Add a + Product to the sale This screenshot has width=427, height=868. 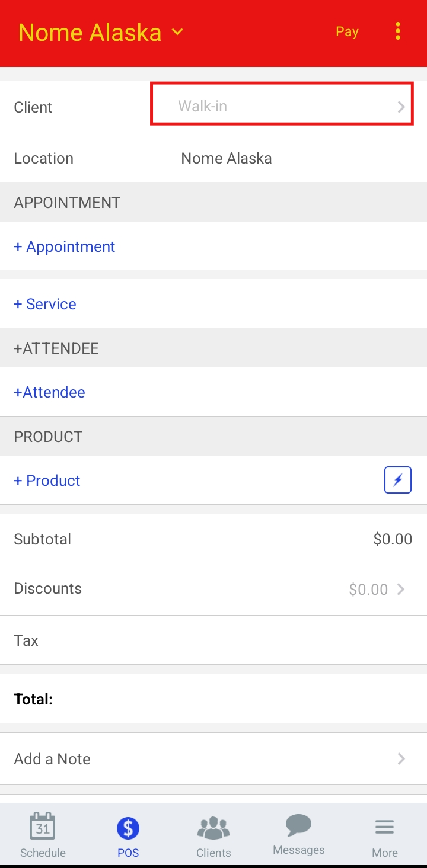pyautogui.click(x=47, y=481)
